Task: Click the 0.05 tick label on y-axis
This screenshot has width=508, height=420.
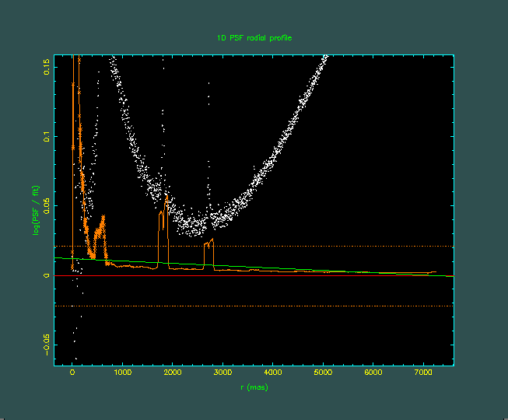Action: point(47,206)
